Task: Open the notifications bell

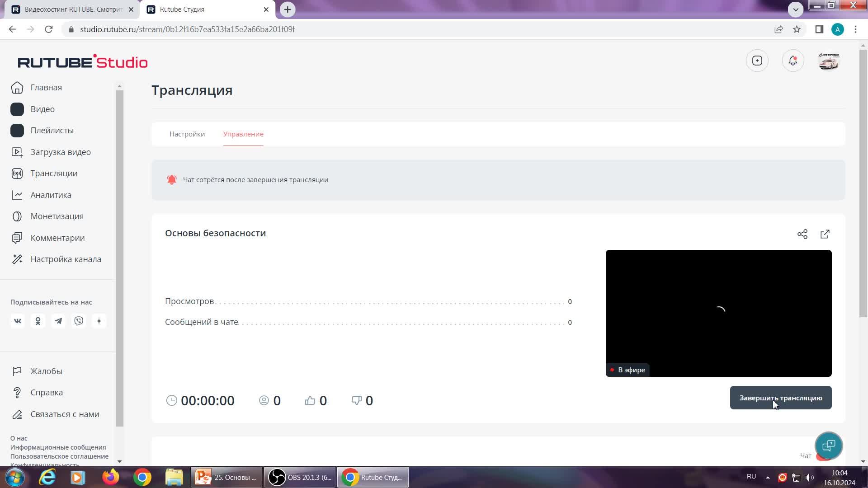Action: click(793, 61)
